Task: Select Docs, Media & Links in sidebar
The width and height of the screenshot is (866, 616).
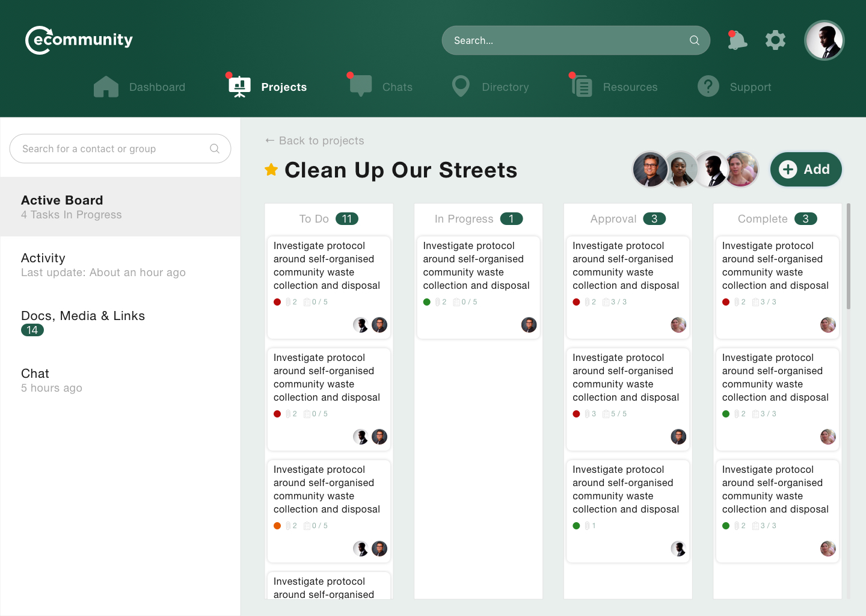Action: [83, 316]
